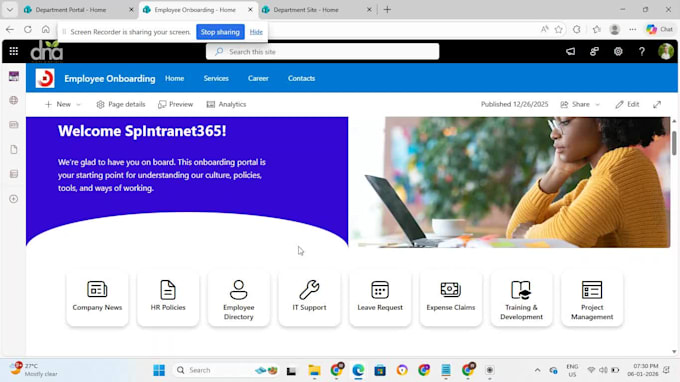680x382 pixels.
Task: Open the user profile picture menu
Action: tap(666, 52)
